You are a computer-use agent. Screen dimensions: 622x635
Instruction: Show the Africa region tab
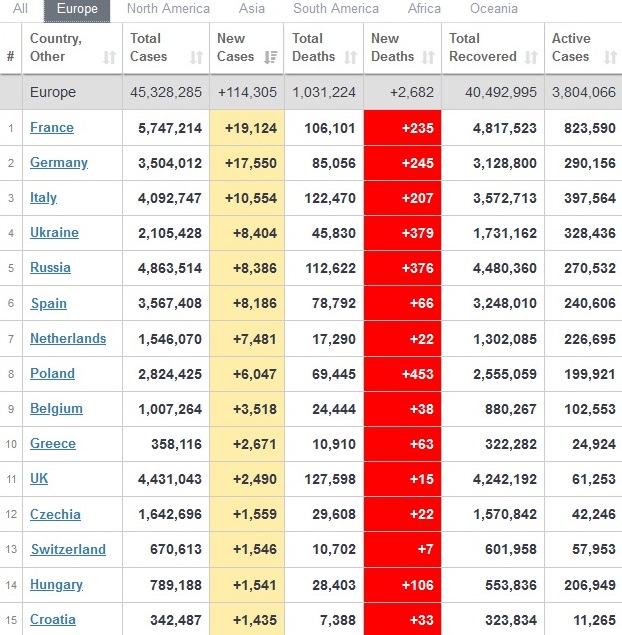(x=424, y=9)
